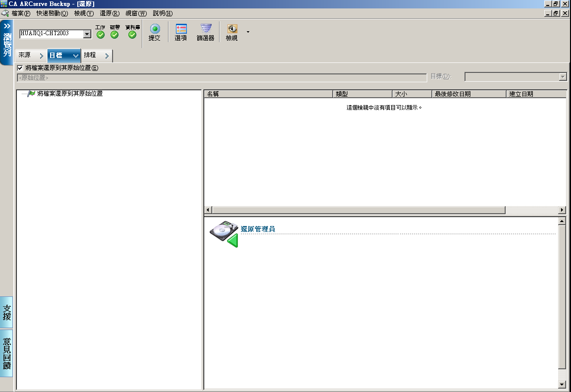
Task: Sort by 類型 column header
Action: coord(363,94)
